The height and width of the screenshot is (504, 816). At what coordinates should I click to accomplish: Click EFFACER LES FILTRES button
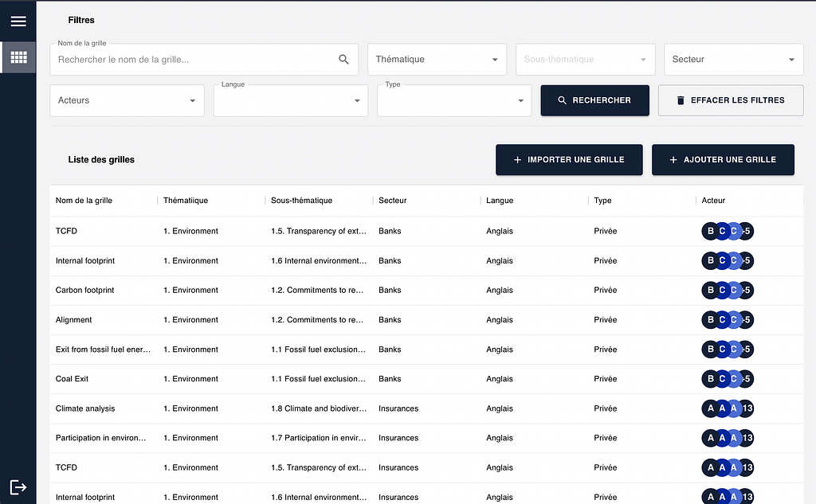tap(730, 100)
